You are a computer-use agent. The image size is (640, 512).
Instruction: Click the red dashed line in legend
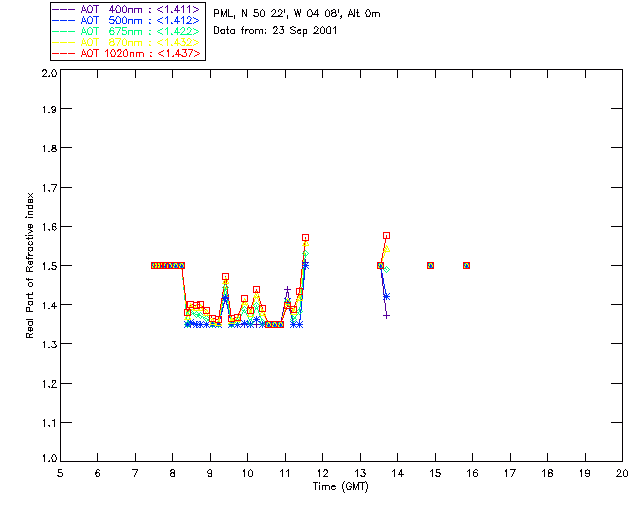pos(64,53)
